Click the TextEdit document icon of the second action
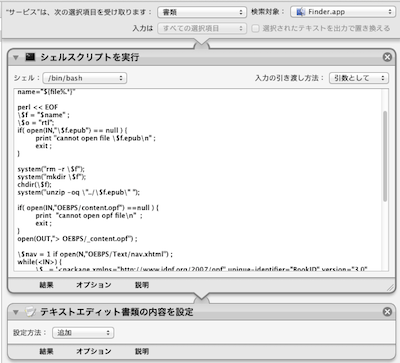 point(30,312)
